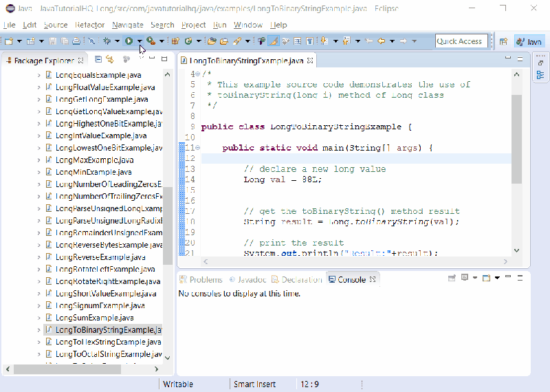Screen dimensions: 550x392
Task: Click the Open Perspective icon
Action: point(504,42)
